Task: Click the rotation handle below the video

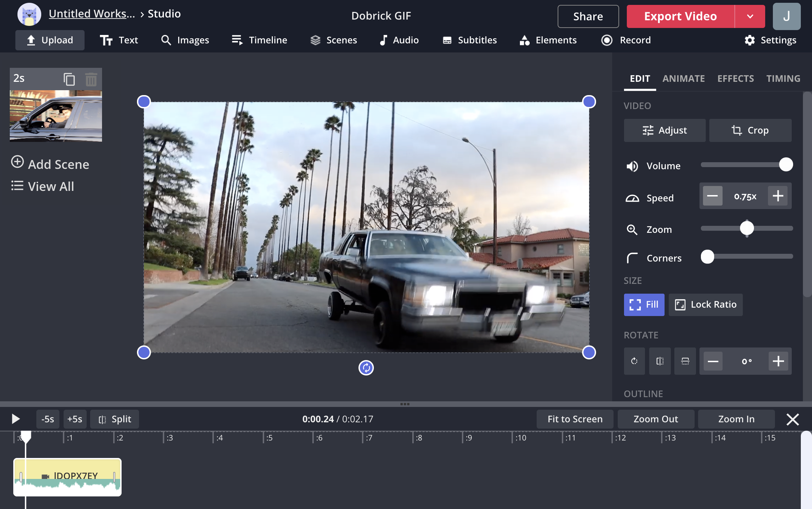Action: click(x=366, y=367)
